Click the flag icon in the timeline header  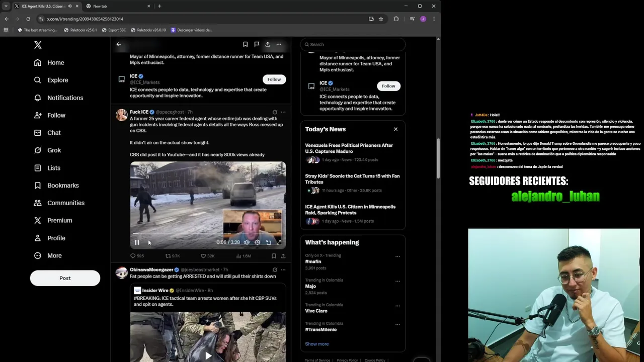pyautogui.click(x=257, y=44)
